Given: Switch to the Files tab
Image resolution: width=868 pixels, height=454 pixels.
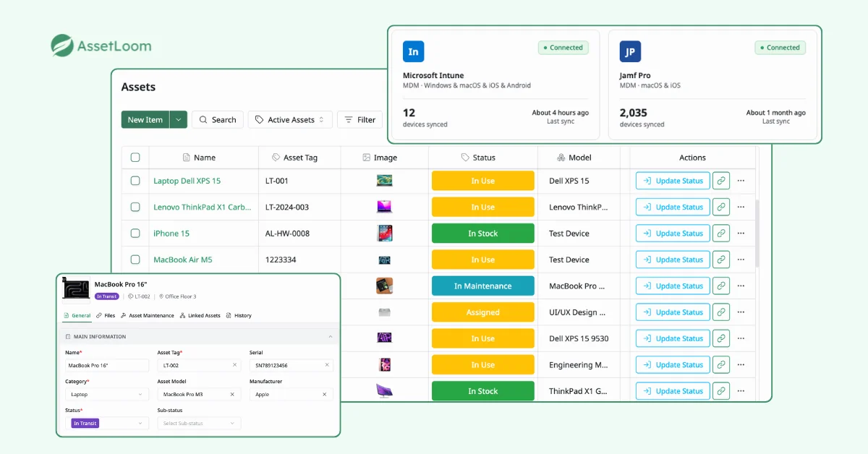Looking at the screenshot, I should [x=106, y=315].
